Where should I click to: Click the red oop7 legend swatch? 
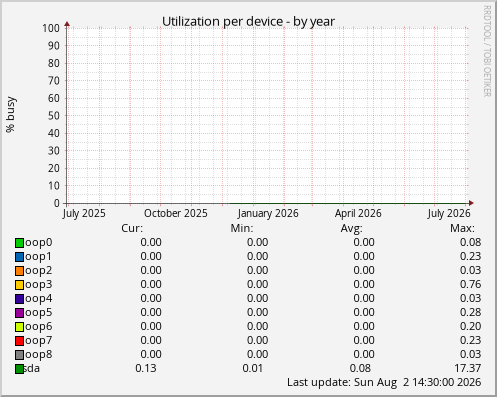pyautogui.click(x=19, y=341)
